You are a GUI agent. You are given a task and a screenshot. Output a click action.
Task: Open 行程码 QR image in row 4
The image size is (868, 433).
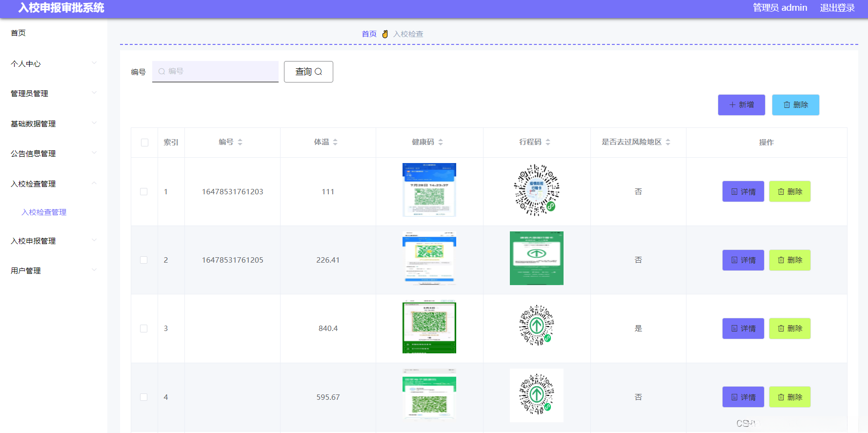pos(537,395)
